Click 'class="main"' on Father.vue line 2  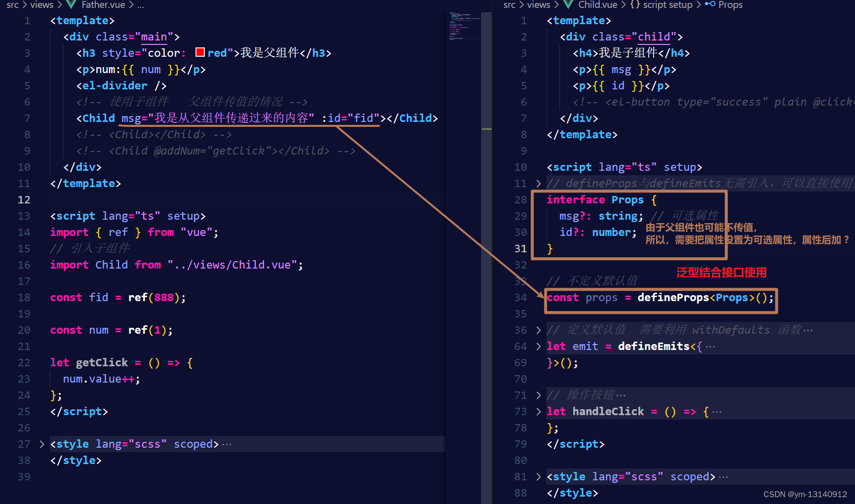(x=134, y=37)
